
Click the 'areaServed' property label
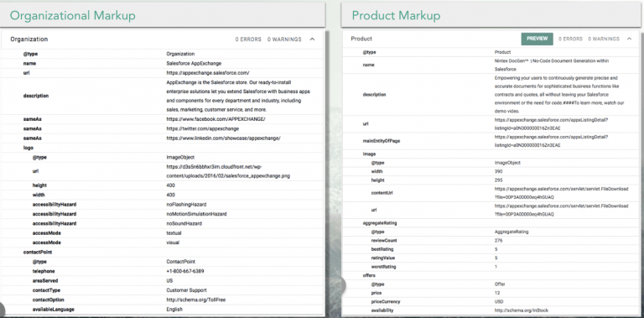pyautogui.click(x=45, y=280)
